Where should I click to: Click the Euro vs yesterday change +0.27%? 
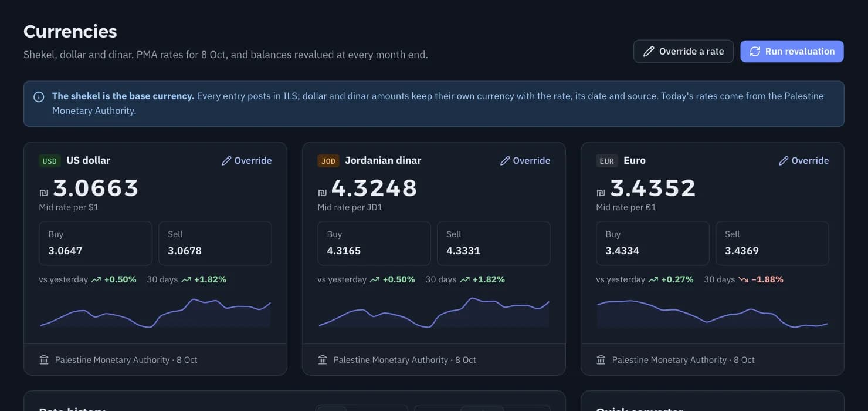tap(672, 279)
